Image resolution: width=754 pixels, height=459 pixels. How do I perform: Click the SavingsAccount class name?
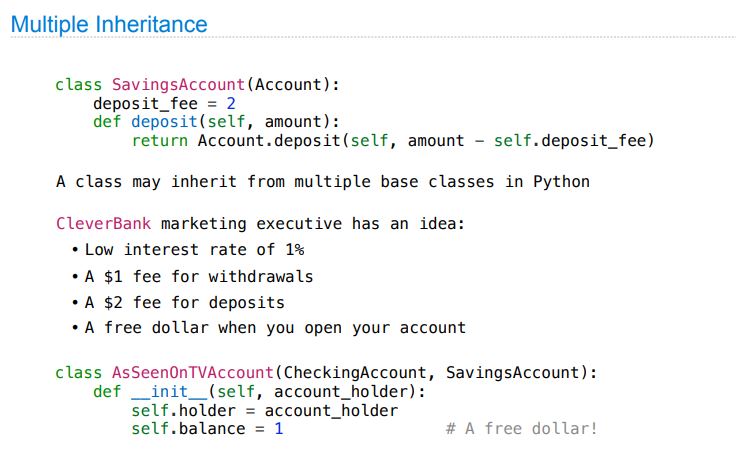tap(178, 85)
